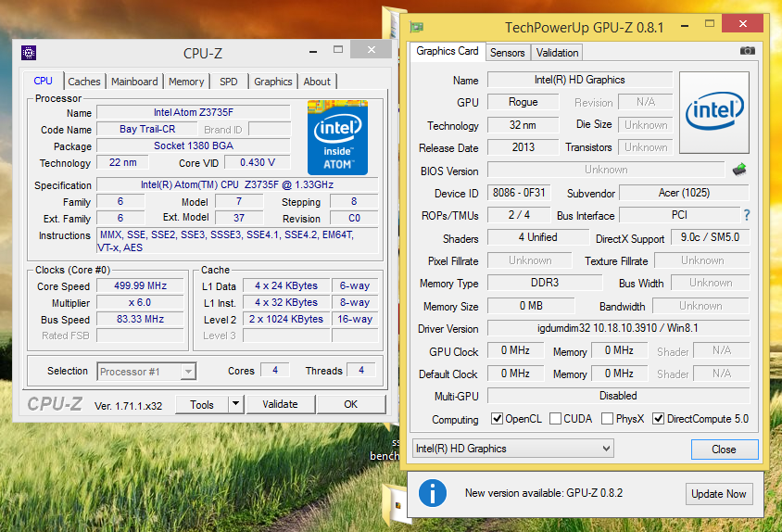Viewport: 782px width, 532px height.
Task: Open the Processor #1 selection dropdown
Action: pyautogui.click(x=146, y=372)
